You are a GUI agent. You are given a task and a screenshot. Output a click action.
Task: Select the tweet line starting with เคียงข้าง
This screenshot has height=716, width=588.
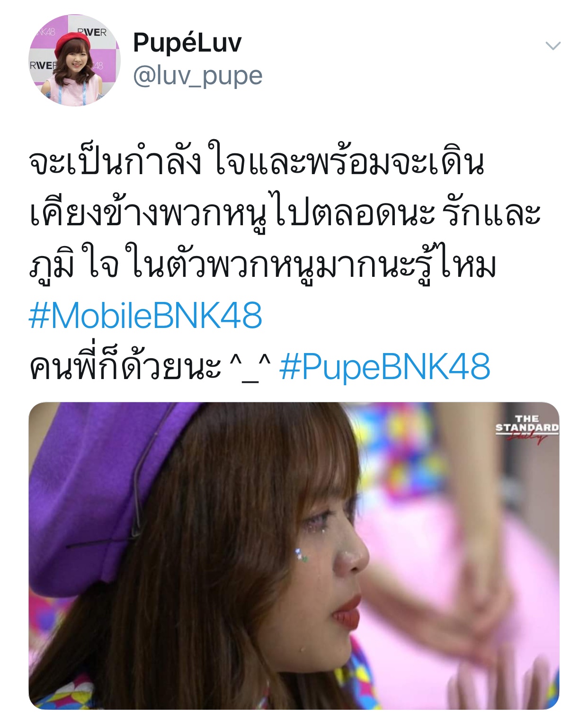[x=285, y=214]
